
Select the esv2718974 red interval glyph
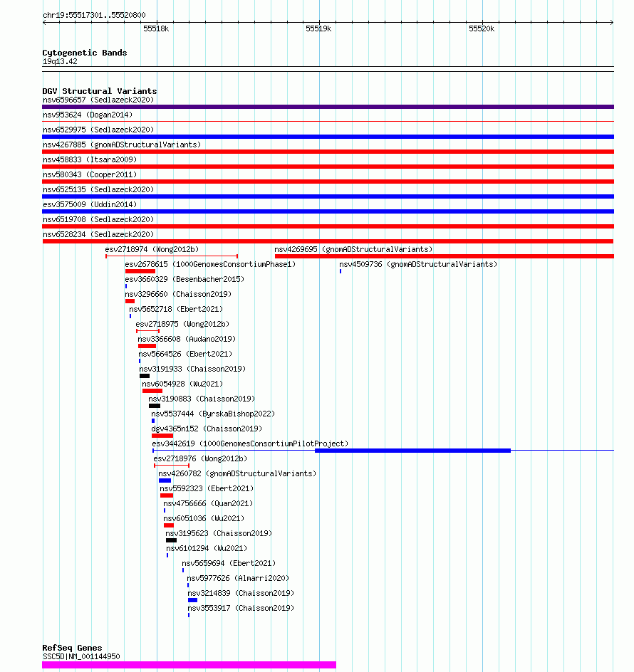pyautogui.click(x=172, y=256)
